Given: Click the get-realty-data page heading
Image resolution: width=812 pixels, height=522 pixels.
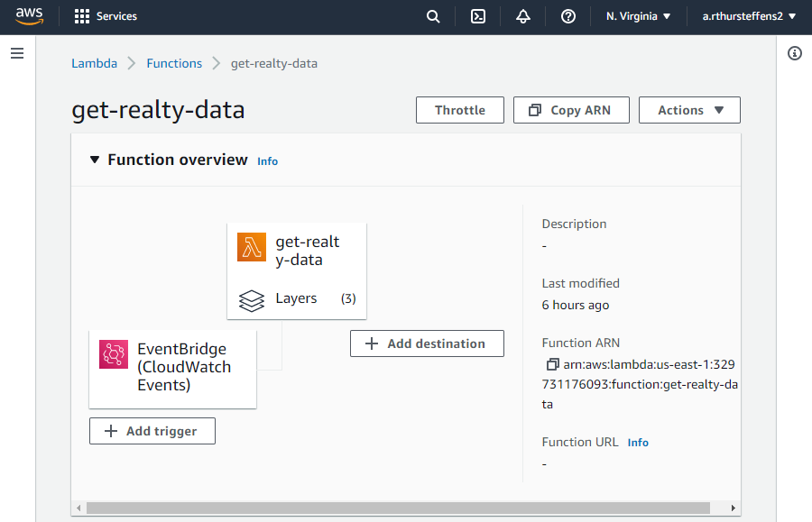Looking at the screenshot, I should 158,110.
